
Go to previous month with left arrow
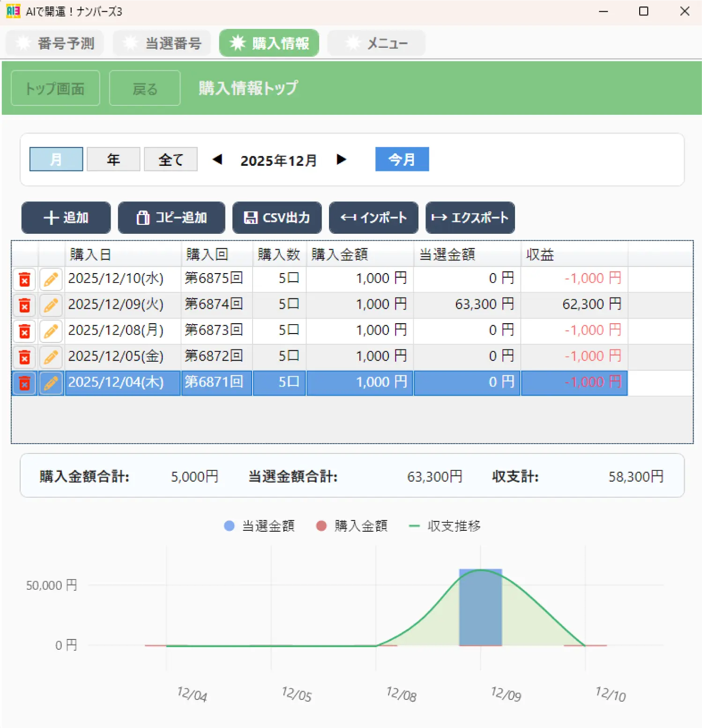point(217,159)
